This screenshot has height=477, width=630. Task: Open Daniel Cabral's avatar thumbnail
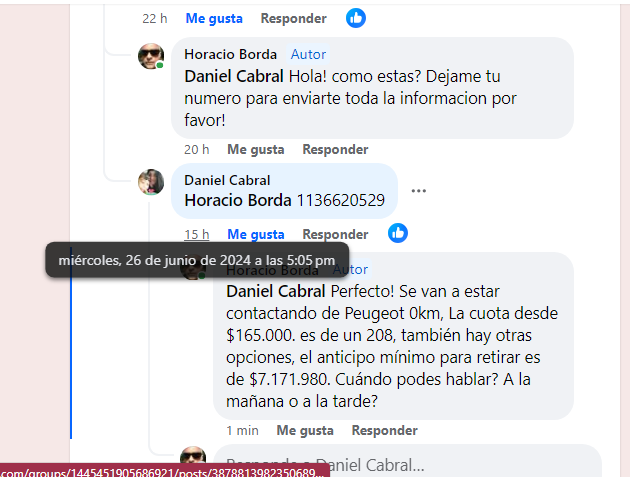[151, 182]
